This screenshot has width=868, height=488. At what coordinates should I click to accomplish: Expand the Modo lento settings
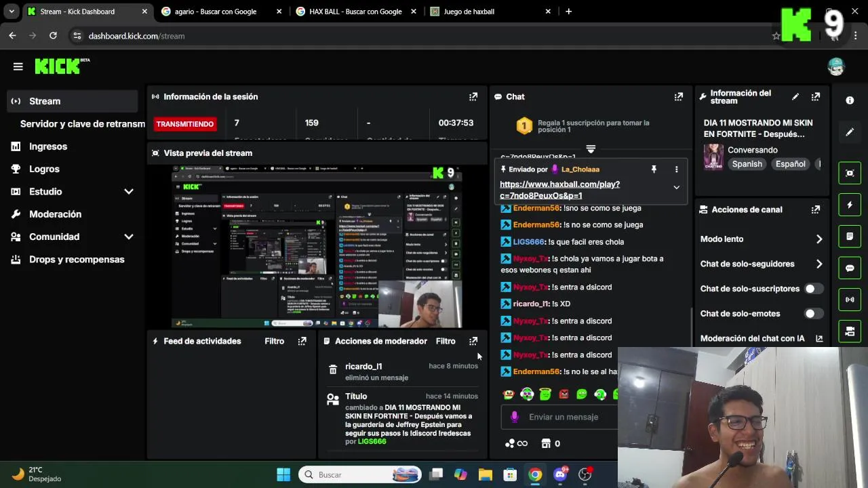819,239
